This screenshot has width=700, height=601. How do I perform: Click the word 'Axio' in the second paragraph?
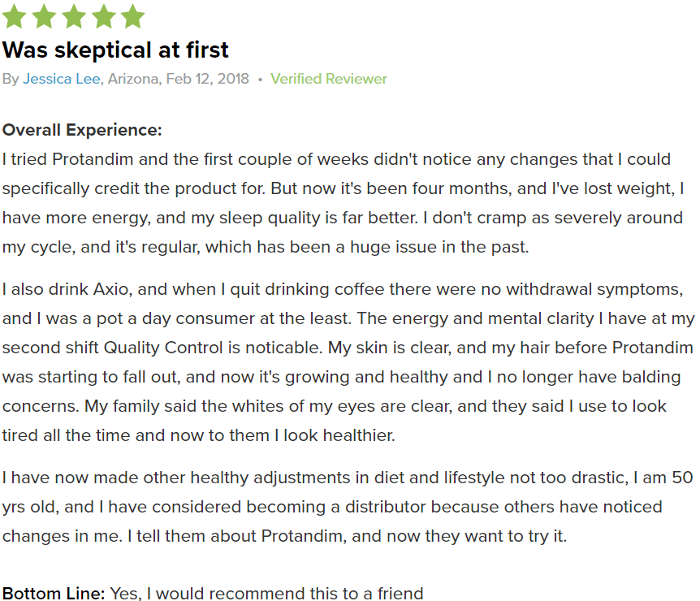click(113, 289)
